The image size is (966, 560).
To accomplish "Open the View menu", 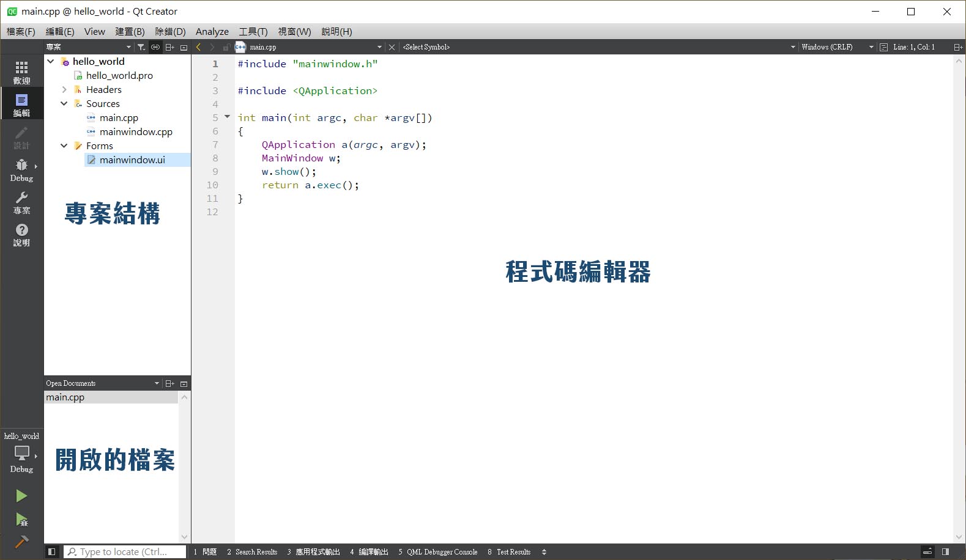I will (x=95, y=31).
